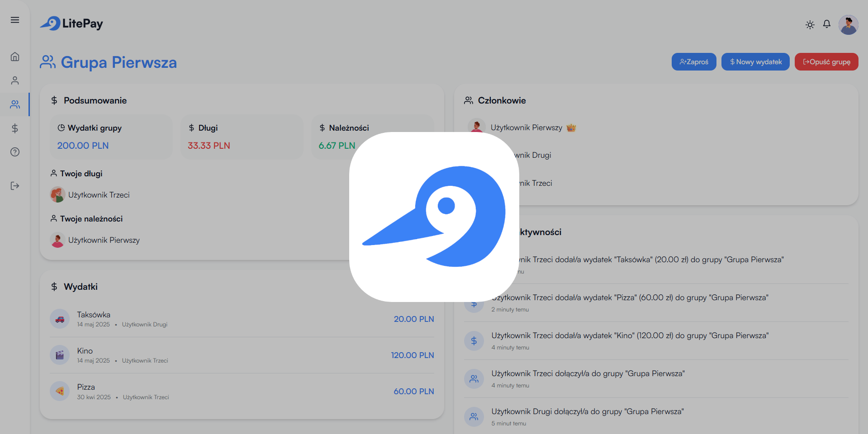868x434 pixels.
Task: Open the Taksówka expense entry
Action: pyautogui.click(x=242, y=319)
